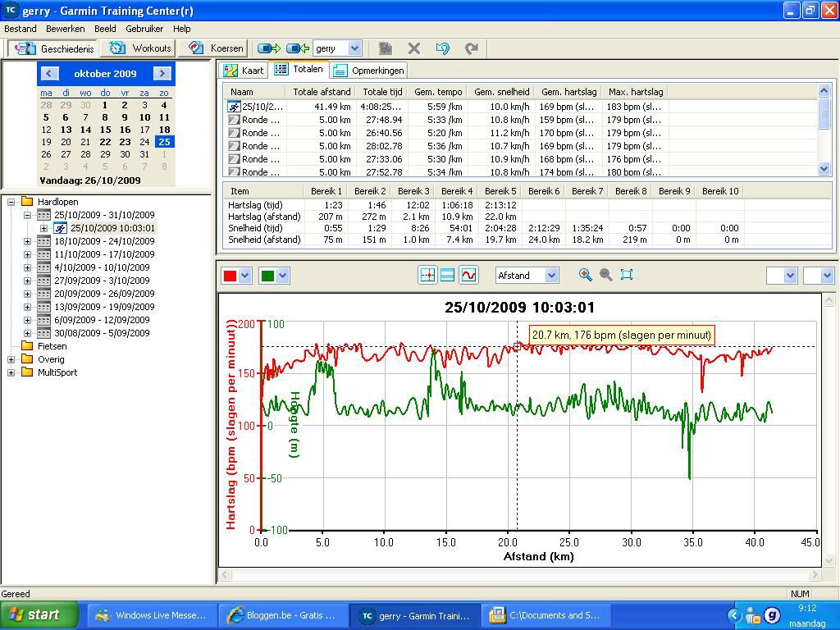Viewport: 840px width, 630px height.
Task: Open the red graph color dropdown
Action: pos(244,276)
